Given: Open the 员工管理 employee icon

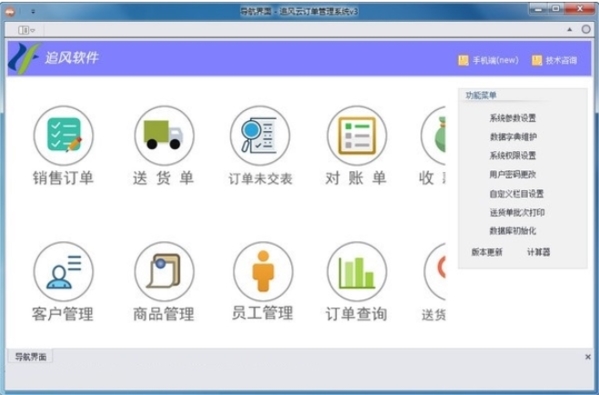Looking at the screenshot, I should pyautogui.click(x=263, y=272).
